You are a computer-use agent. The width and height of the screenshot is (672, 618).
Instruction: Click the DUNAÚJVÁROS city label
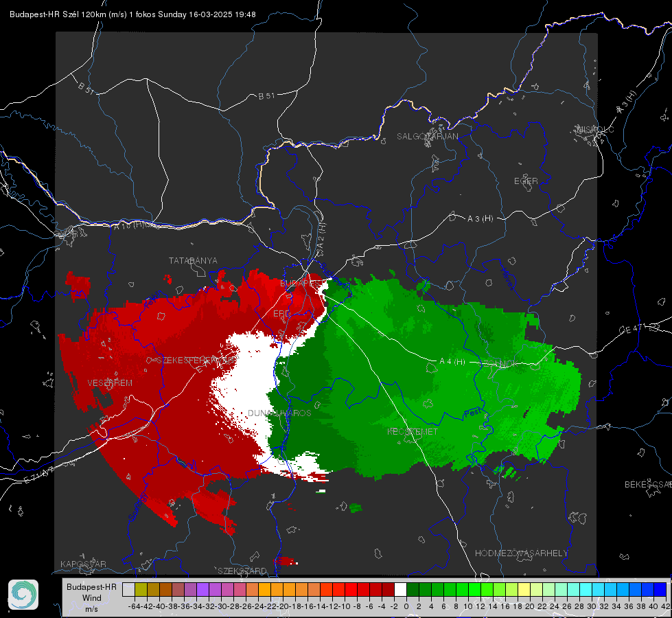click(x=279, y=413)
